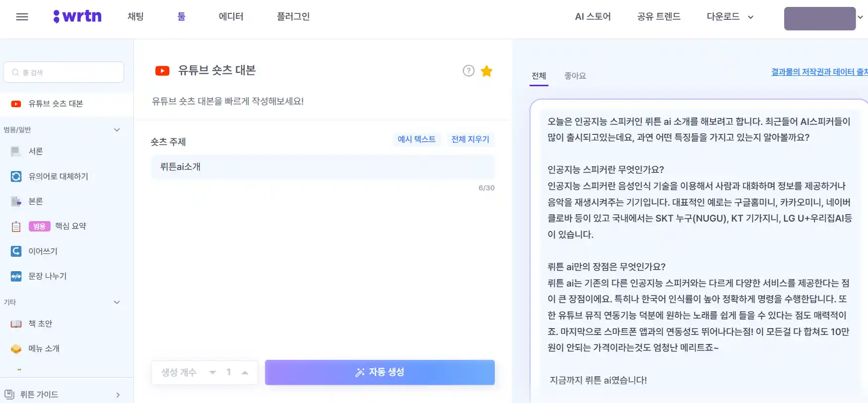
Task: Click the 예시 텍스트 button
Action: coord(416,139)
